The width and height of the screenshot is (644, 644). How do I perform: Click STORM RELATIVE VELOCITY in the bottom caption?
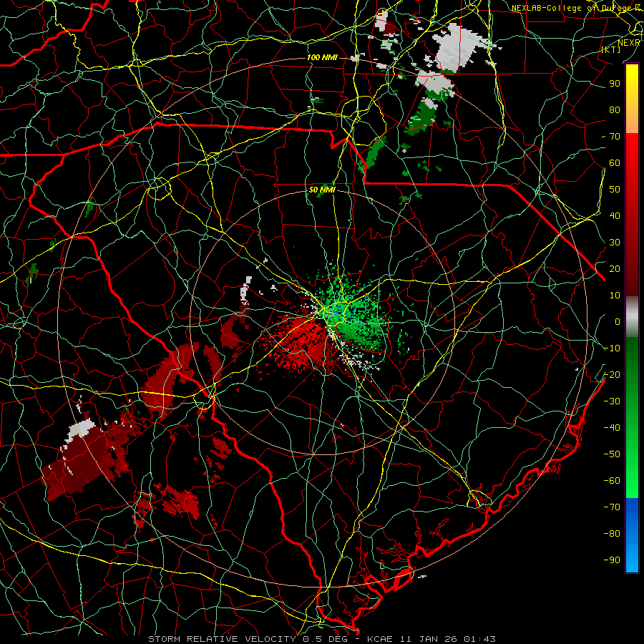(224, 639)
